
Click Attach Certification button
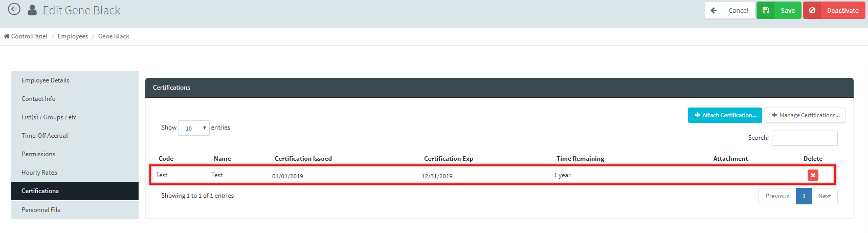[725, 115]
